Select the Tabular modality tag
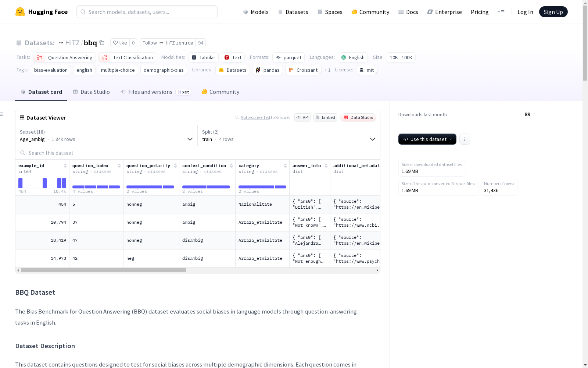Screen dimensions: 588x368 click(204, 57)
